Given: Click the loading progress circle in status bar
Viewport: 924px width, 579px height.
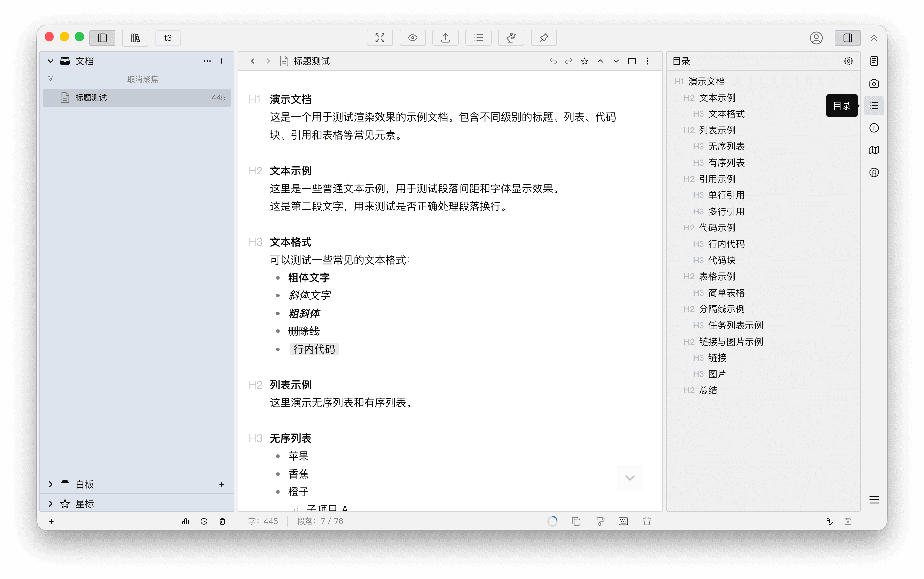Looking at the screenshot, I should coord(552,521).
